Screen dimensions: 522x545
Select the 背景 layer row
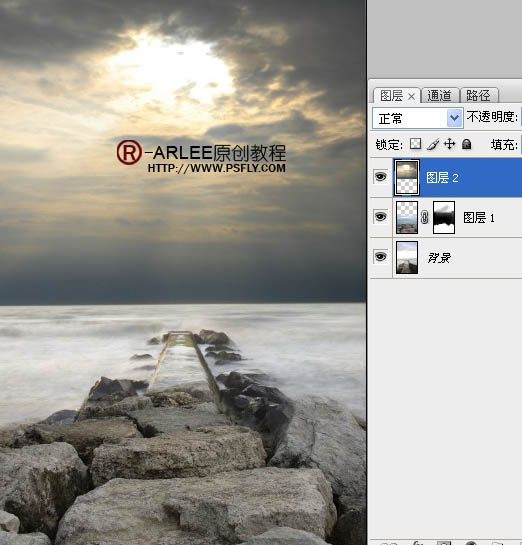point(446,258)
